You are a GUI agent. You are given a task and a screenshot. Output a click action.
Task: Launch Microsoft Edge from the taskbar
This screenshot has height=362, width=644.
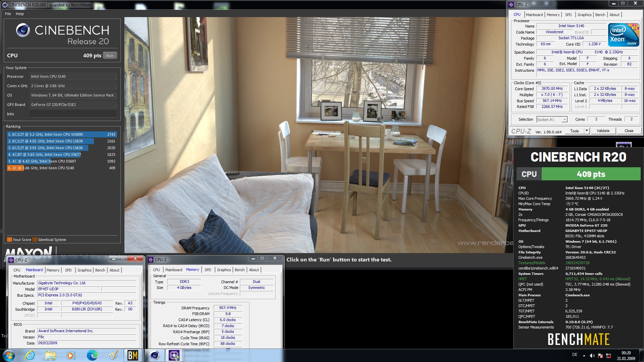pos(92,355)
